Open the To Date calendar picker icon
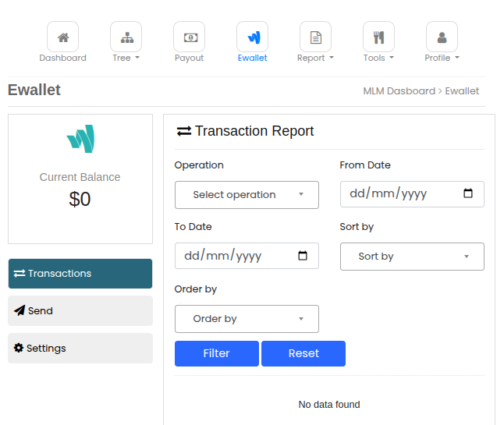504x425 pixels. pos(303,256)
